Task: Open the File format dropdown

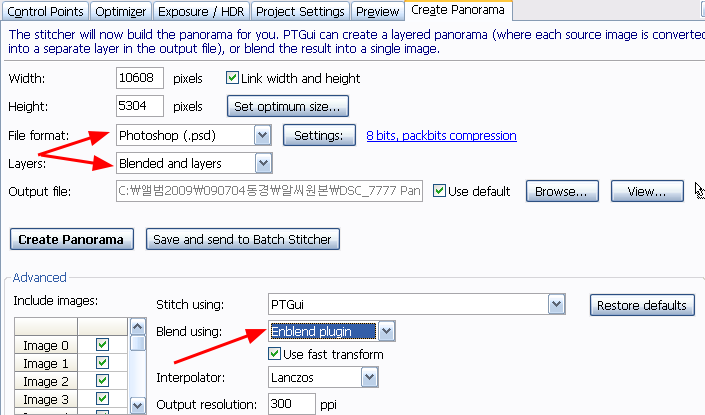Action: tap(194, 135)
